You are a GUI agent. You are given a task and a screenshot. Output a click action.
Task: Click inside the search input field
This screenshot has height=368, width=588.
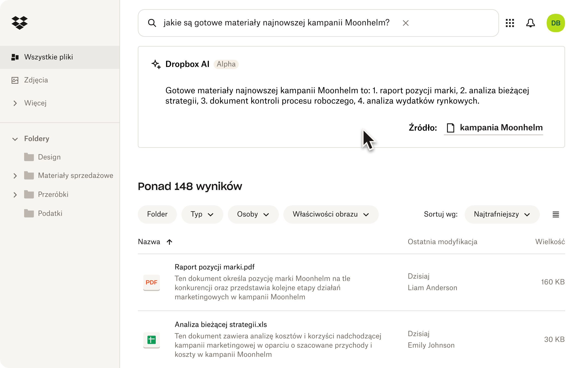coord(318,23)
